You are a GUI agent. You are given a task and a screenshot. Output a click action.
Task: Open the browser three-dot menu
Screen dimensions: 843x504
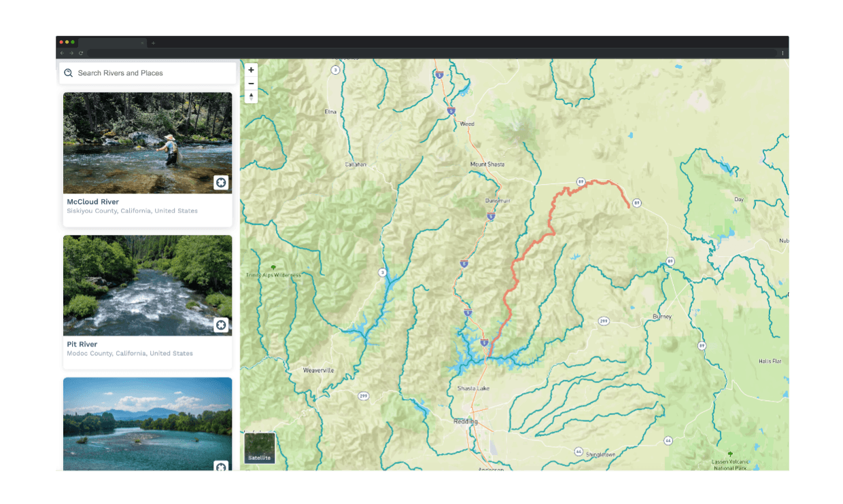pos(782,53)
